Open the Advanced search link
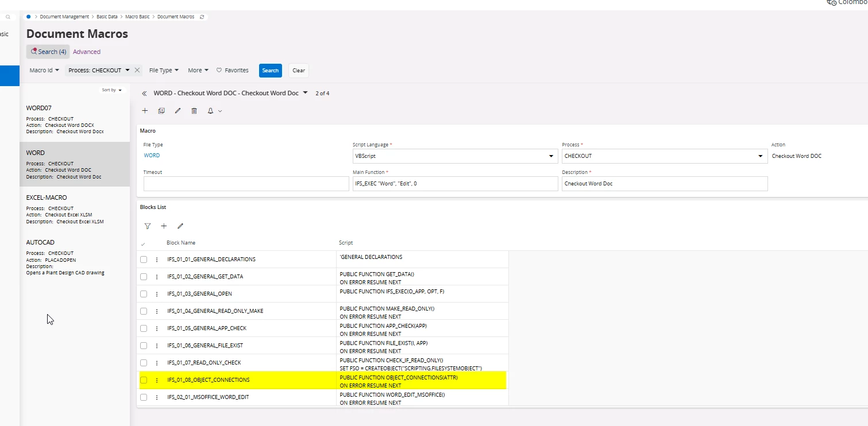Image resolution: width=868 pixels, height=426 pixels. [x=87, y=52]
